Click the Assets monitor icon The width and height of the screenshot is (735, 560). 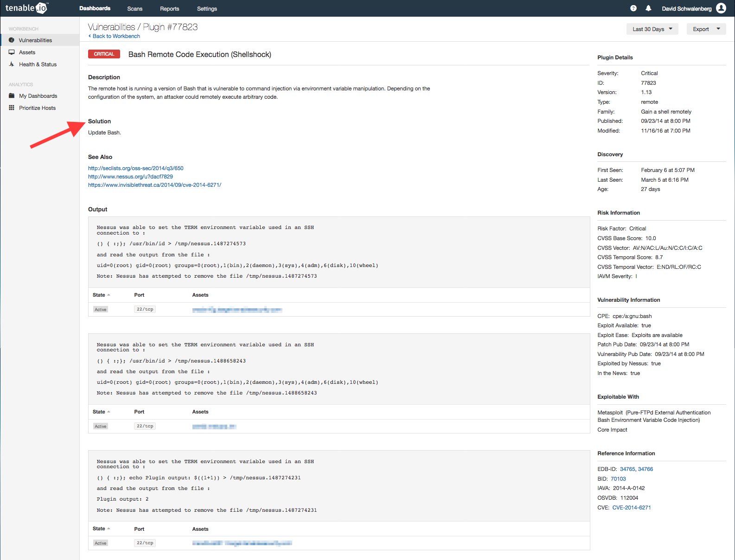pos(12,52)
